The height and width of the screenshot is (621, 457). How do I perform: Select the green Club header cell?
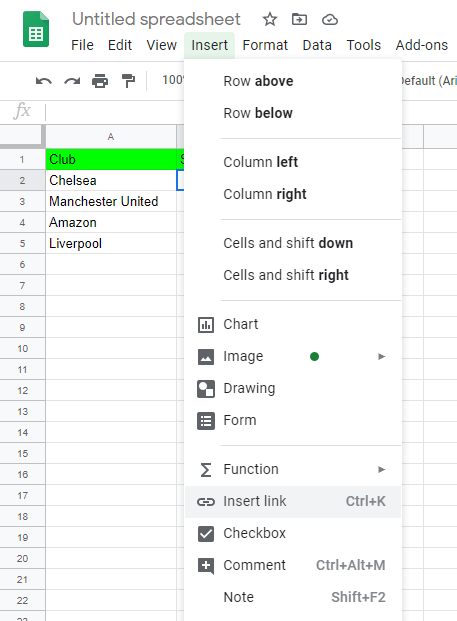tap(111, 159)
